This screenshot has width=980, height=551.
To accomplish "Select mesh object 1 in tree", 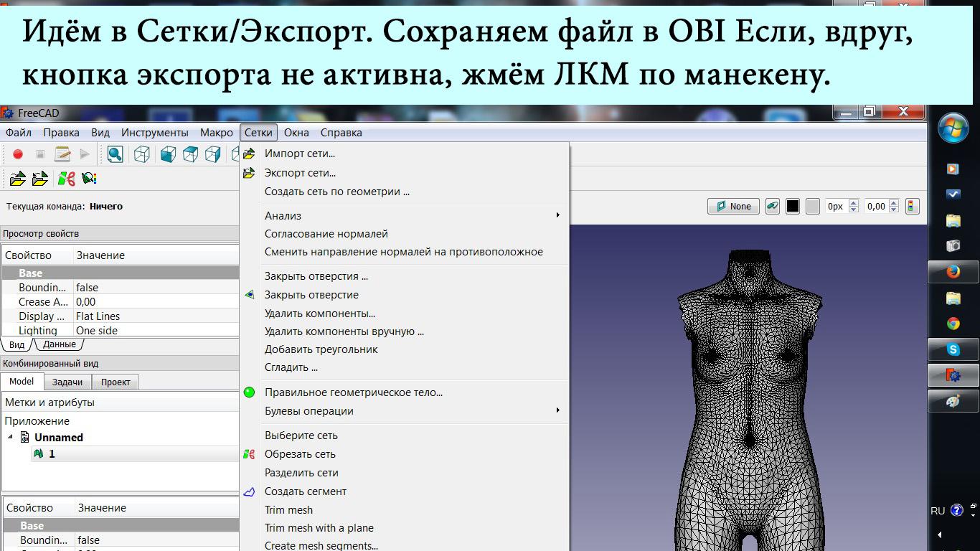I will 51,454.
